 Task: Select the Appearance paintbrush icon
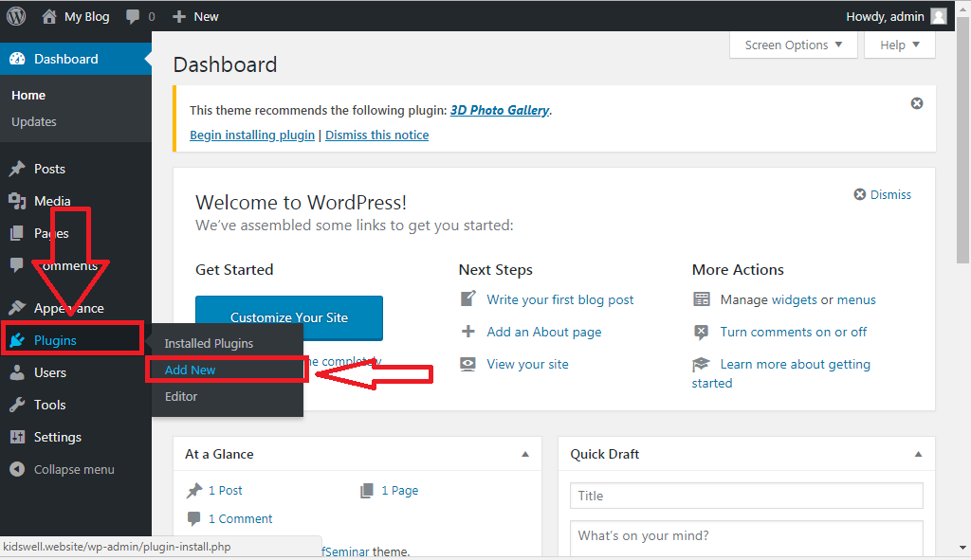[x=16, y=307]
